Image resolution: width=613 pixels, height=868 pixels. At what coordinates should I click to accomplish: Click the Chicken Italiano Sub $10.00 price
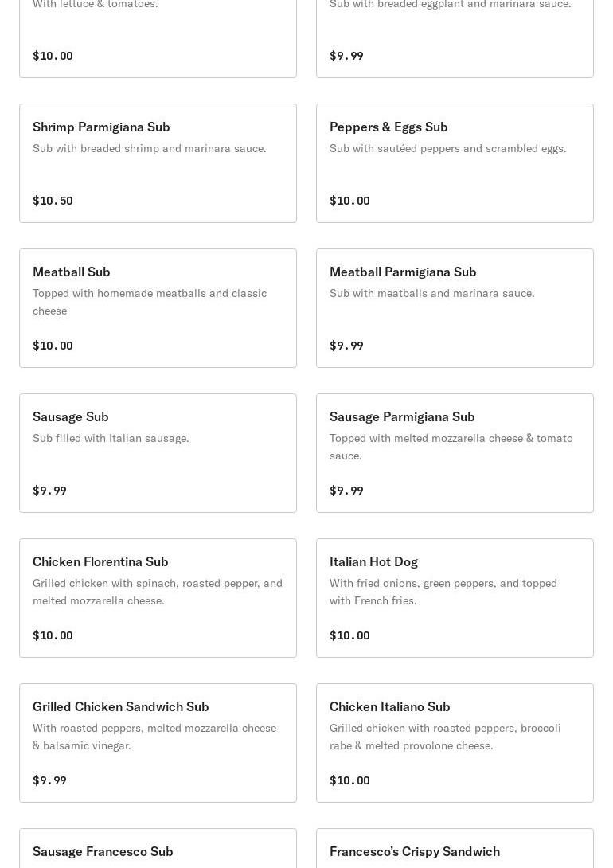pos(349,780)
